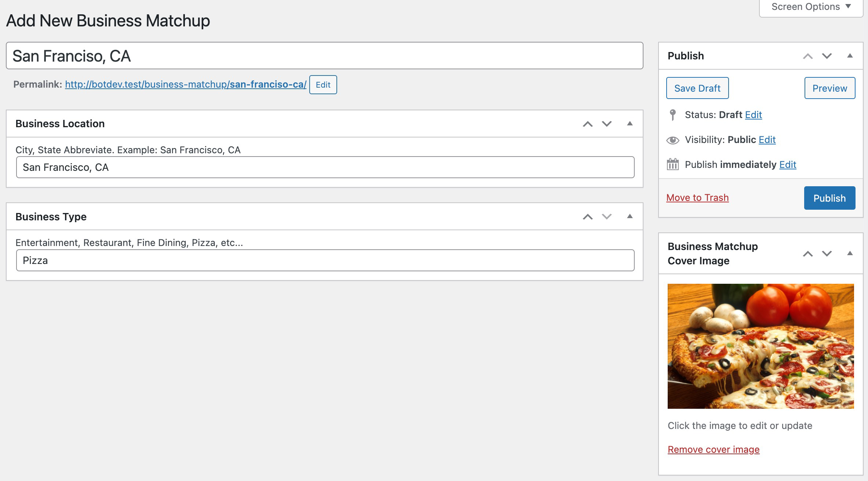Move Business Type box up
Viewport: 868px width, 481px height.
pos(588,217)
